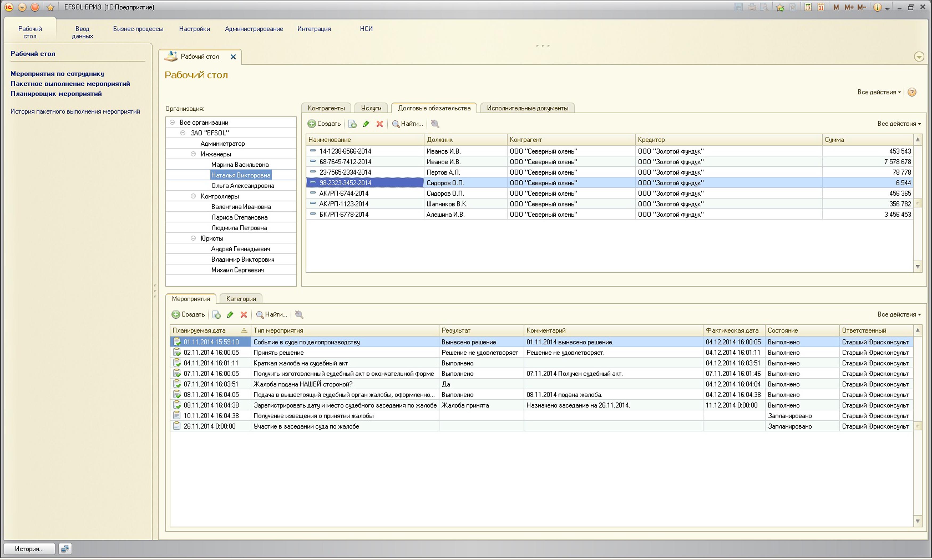Screen dimensions: 932x560
Task: Open the Бизнес-процессы section
Action: click(x=138, y=29)
